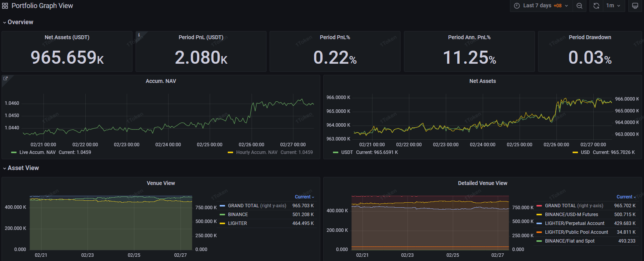644x261 pixels.
Task: Toggle BINANCE/USD-M Futures legend series
Action: tap(571, 215)
